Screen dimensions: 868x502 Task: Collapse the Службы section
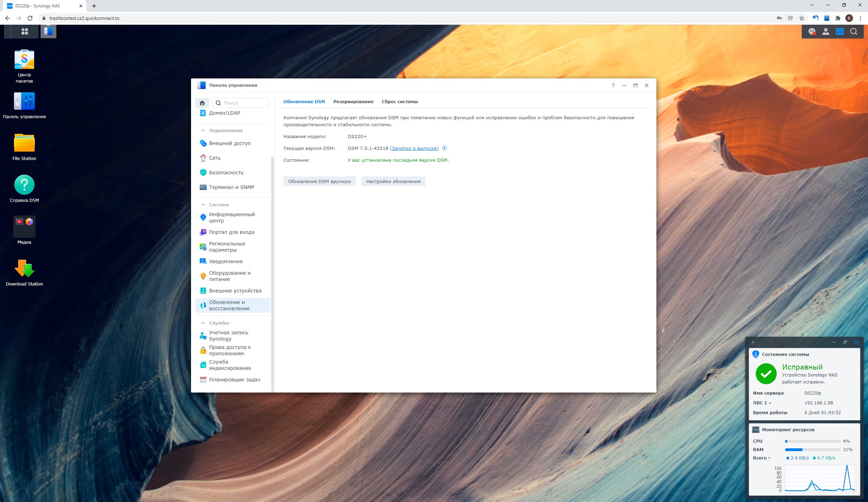(x=203, y=323)
